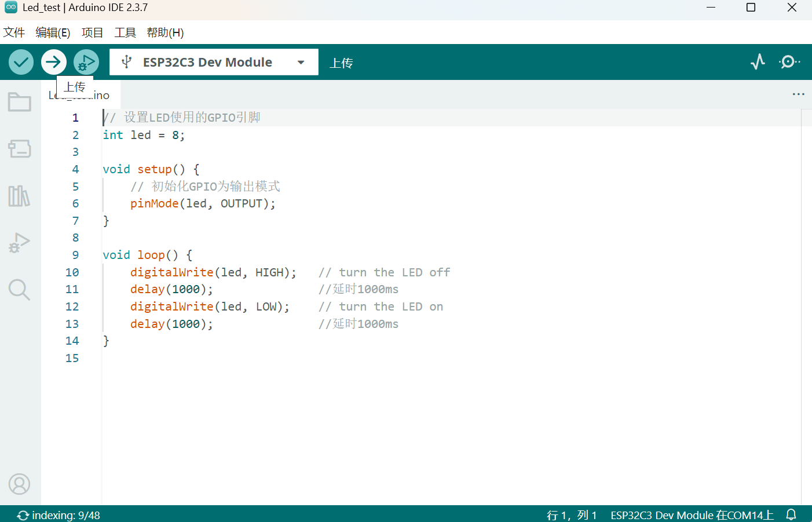Click the 'void loop() {' line

click(x=148, y=255)
